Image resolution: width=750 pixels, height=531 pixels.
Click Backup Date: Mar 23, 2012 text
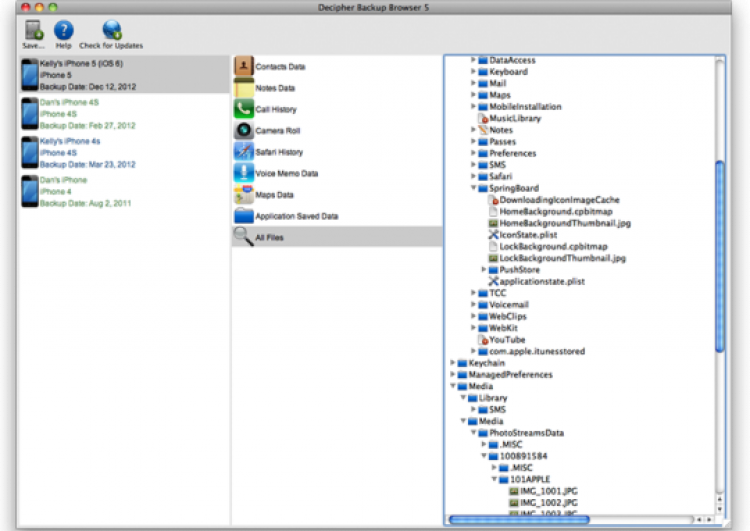pyautogui.click(x=88, y=165)
